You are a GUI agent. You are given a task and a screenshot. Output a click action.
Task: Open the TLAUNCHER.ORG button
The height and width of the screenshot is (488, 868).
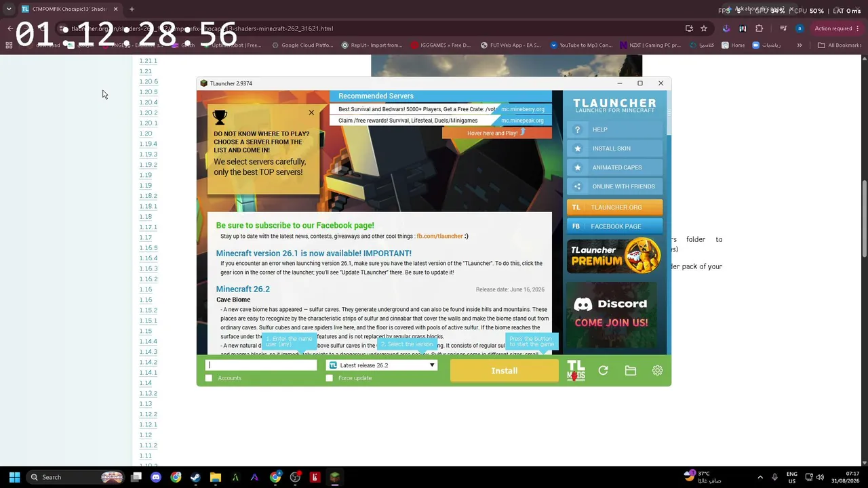click(x=614, y=207)
